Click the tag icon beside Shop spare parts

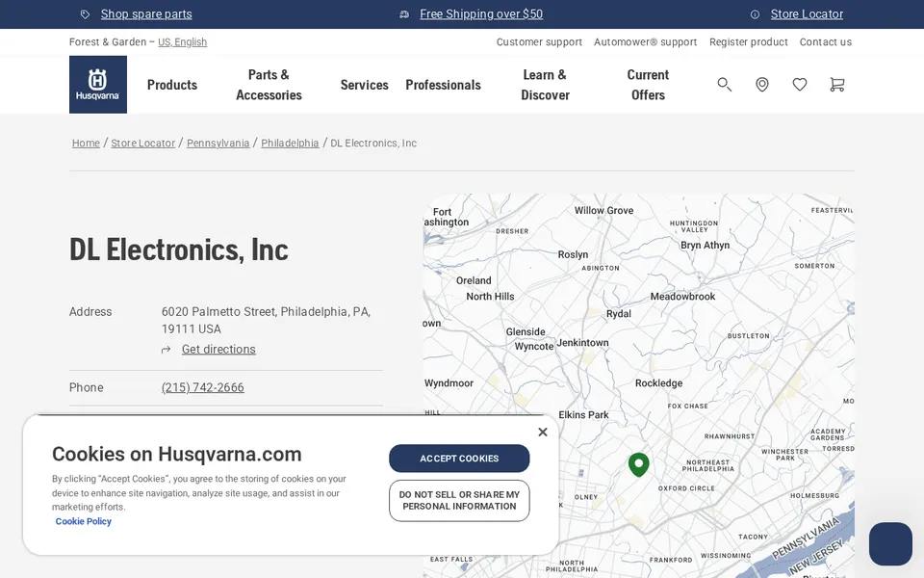tap(86, 14)
